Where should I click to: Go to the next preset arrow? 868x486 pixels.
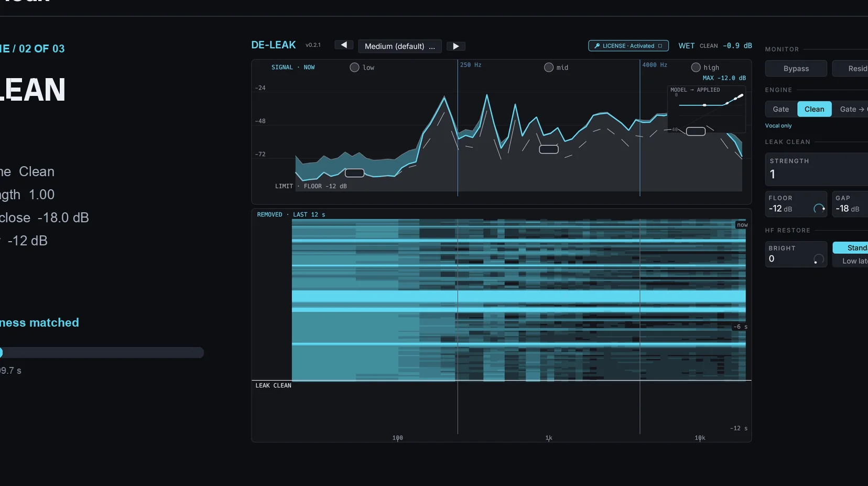[x=456, y=46]
